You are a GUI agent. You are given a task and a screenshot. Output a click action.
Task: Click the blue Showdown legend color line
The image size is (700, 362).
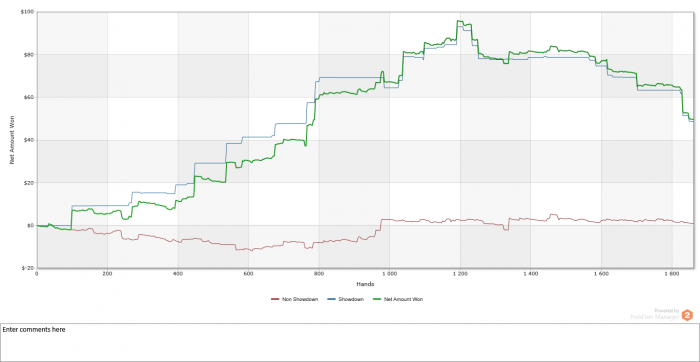tap(332, 300)
